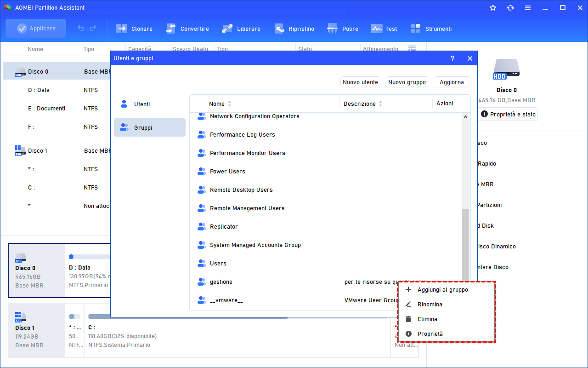Click the redo arrow in the toolbar

[x=93, y=29]
